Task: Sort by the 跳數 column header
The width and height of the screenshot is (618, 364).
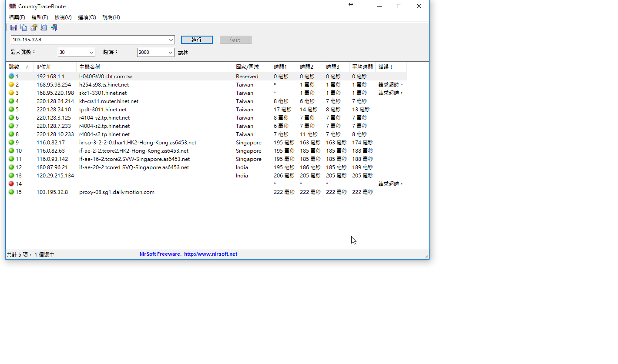Action: [19, 67]
